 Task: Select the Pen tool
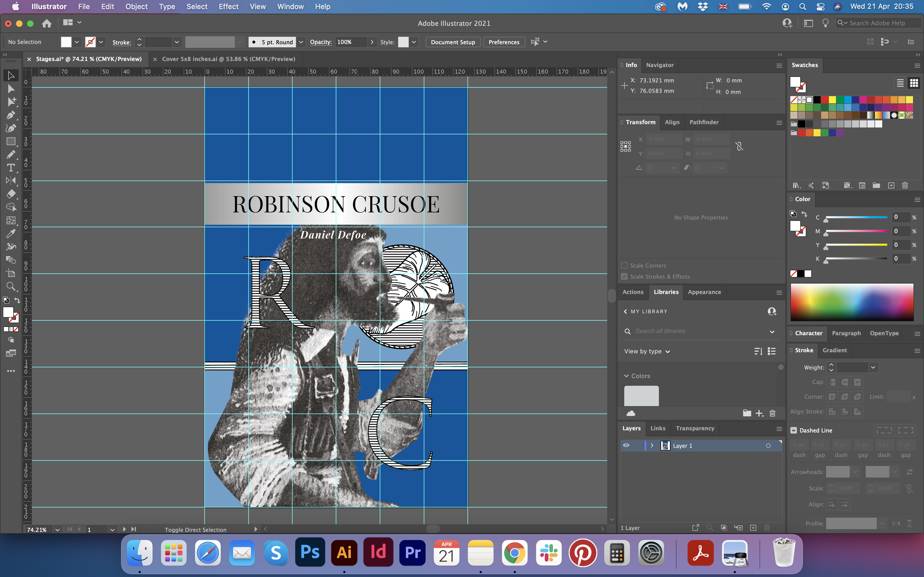click(x=11, y=115)
